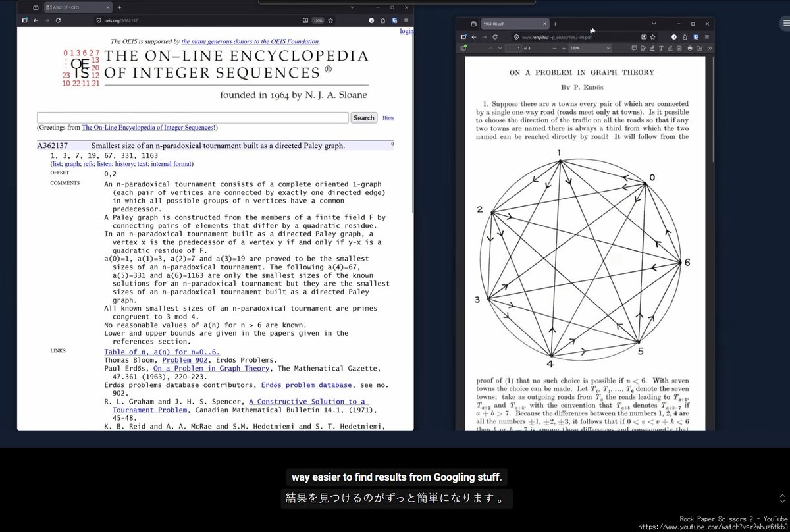Select the PDF highlight tool
The width and height of the screenshot is (790, 532).
[x=652, y=48]
